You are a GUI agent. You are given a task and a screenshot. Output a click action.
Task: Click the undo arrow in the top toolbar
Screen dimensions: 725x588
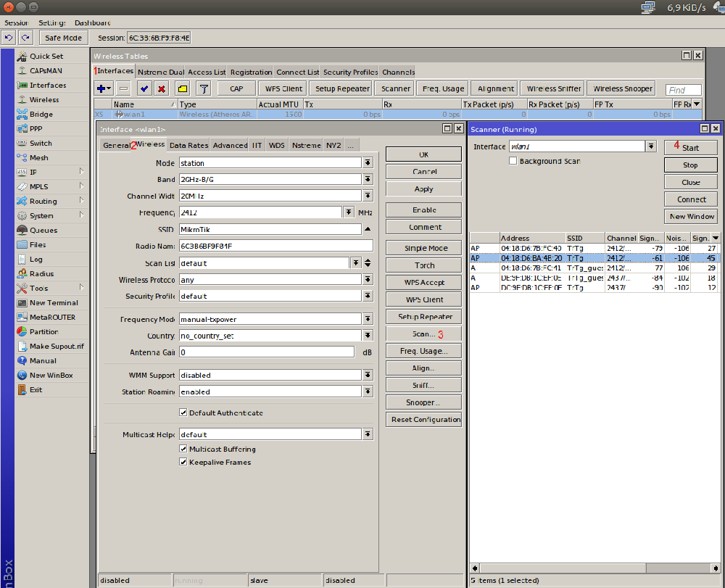(10, 38)
